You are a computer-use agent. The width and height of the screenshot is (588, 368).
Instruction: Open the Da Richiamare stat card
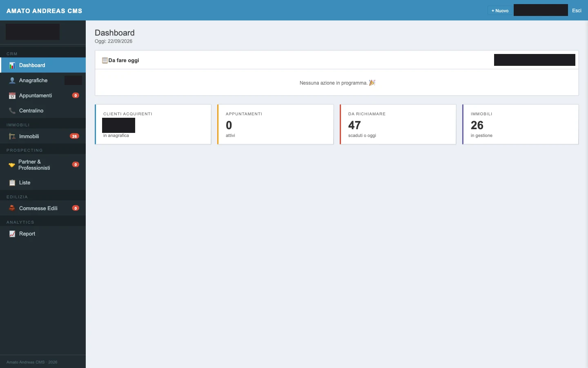pyautogui.click(x=398, y=124)
